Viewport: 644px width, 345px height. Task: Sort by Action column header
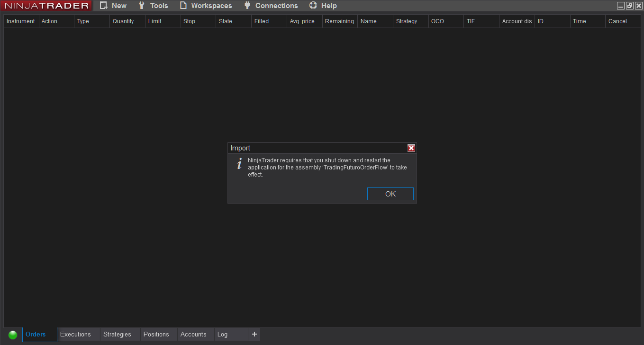click(x=56, y=21)
